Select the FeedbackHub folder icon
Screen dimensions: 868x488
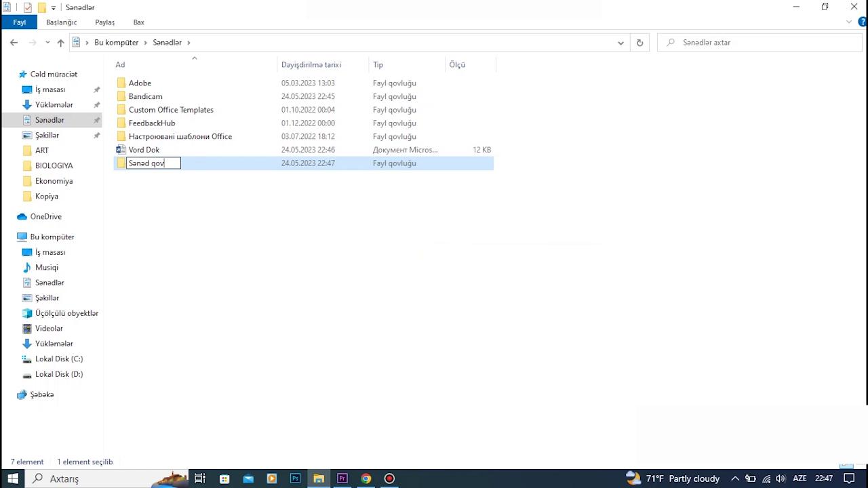121,123
